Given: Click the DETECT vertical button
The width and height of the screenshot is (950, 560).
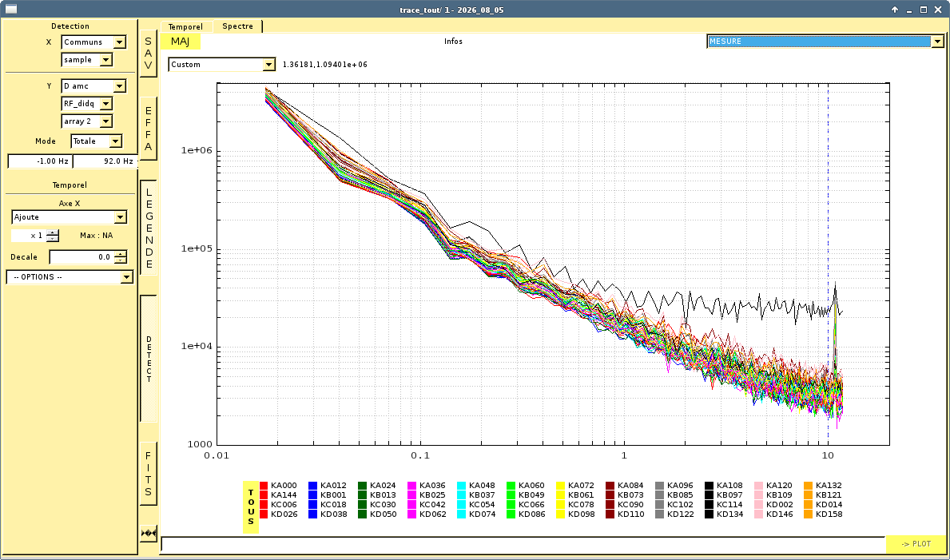Looking at the screenshot, I should (x=149, y=359).
